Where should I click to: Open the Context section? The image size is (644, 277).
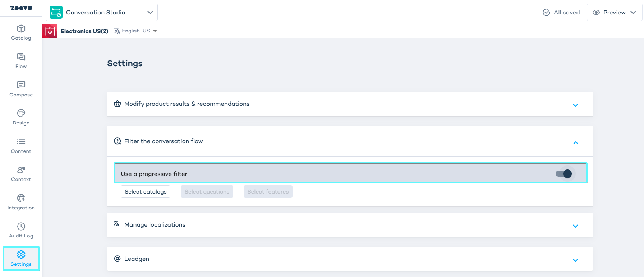pyautogui.click(x=21, y=174)
